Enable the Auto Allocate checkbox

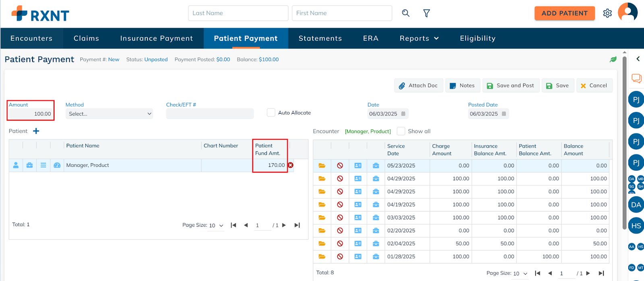click(x=271, y=113)
